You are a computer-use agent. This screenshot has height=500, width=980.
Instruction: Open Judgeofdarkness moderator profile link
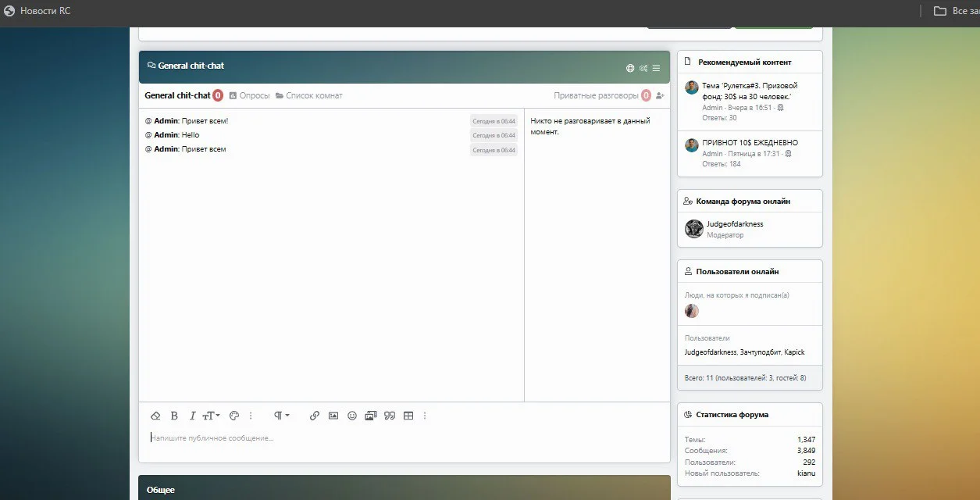point(734,223)
